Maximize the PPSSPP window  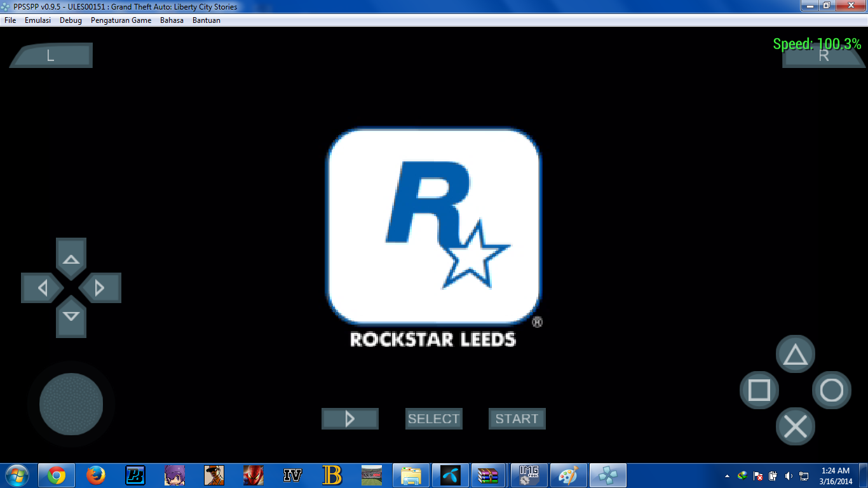click(827, 6)
